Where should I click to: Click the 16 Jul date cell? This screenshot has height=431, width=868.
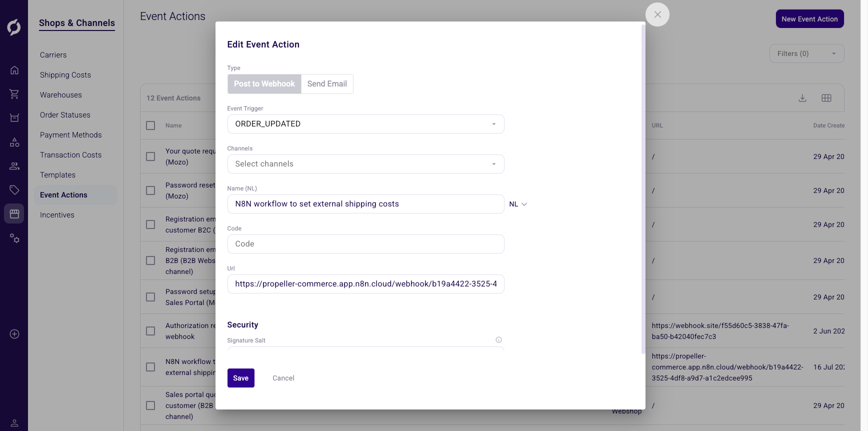(x=828, y=367)
